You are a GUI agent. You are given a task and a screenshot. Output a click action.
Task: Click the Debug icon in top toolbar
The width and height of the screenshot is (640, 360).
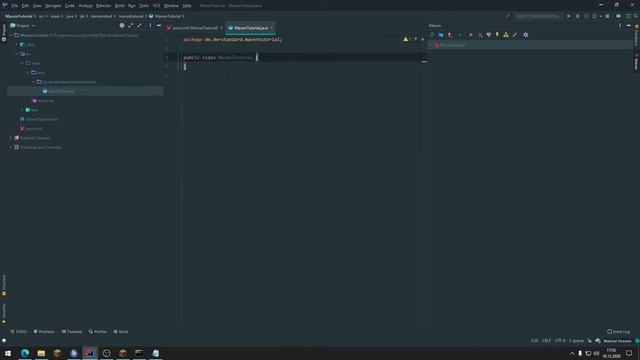pyautogui.click(x=578, y=16)
